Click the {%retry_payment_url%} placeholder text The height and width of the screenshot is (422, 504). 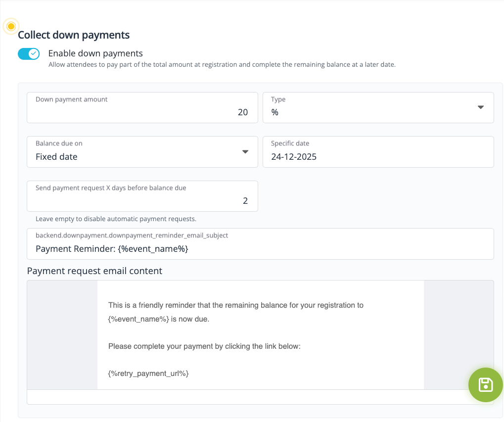coord(148,374)
